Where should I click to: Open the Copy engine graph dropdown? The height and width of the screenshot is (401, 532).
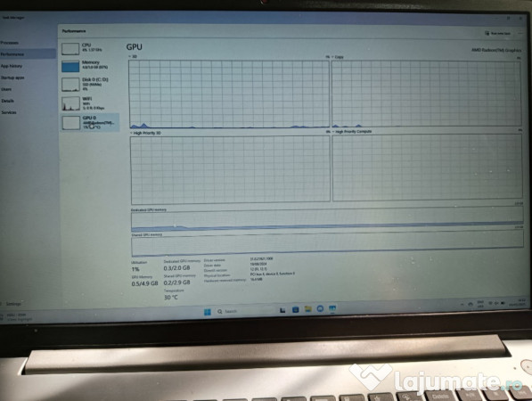pos(332,57)
